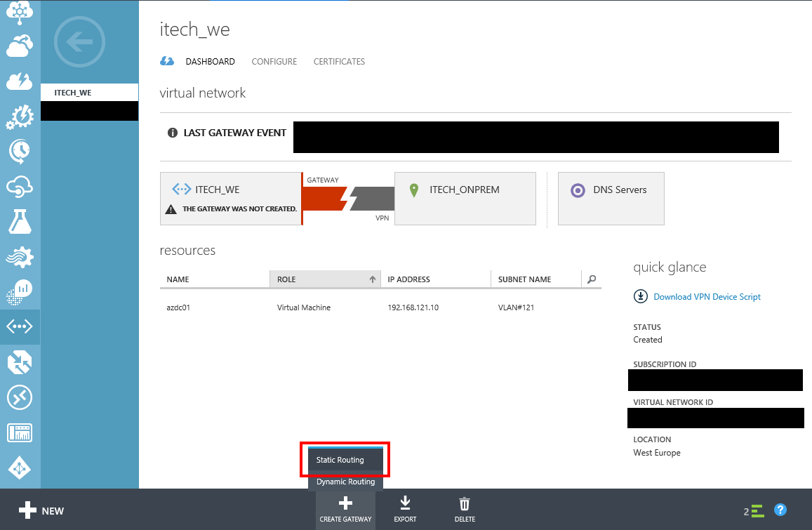Click the purple DNS Servers icon

tap(578, 190)
